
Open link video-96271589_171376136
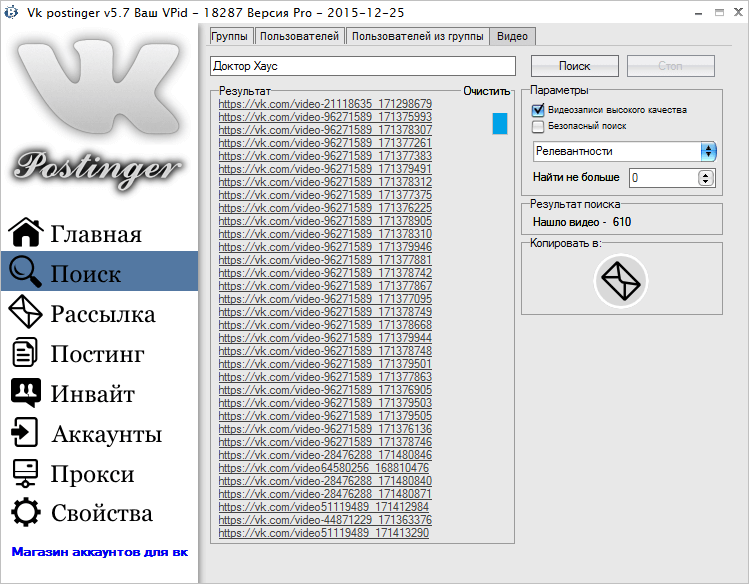(x=325, y=429)
